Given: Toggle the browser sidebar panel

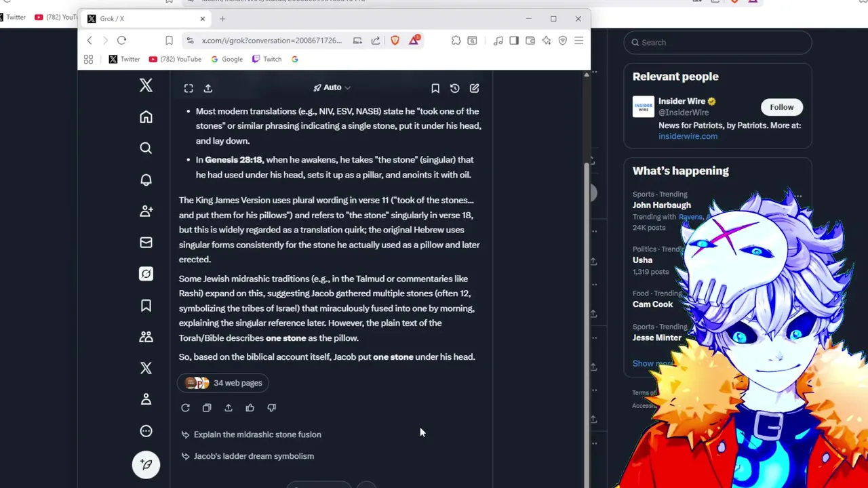Looking at the screenshot, I should (x=514, y=41).
